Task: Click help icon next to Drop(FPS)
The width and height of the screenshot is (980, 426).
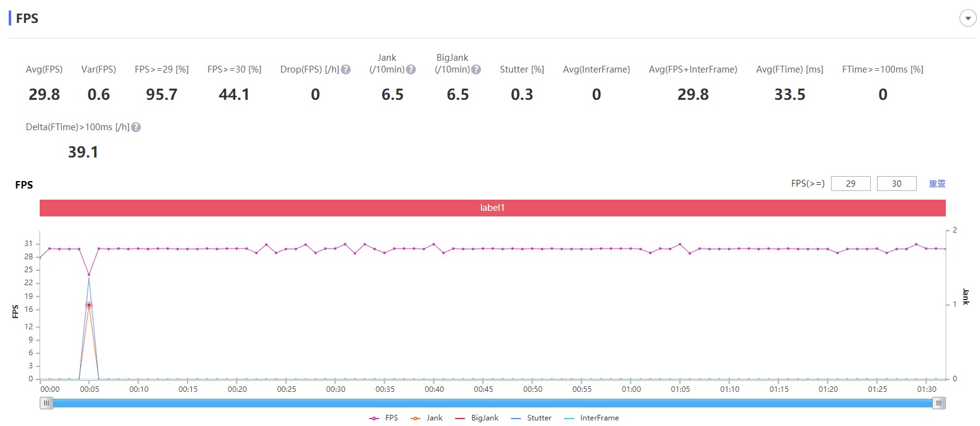Action: point(346,70)
